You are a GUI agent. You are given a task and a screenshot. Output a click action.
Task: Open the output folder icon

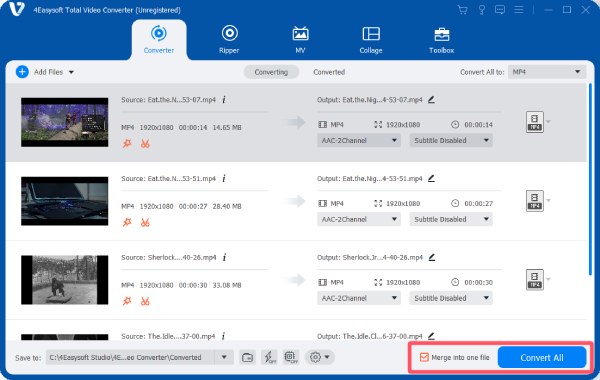(x=248, y=357)
